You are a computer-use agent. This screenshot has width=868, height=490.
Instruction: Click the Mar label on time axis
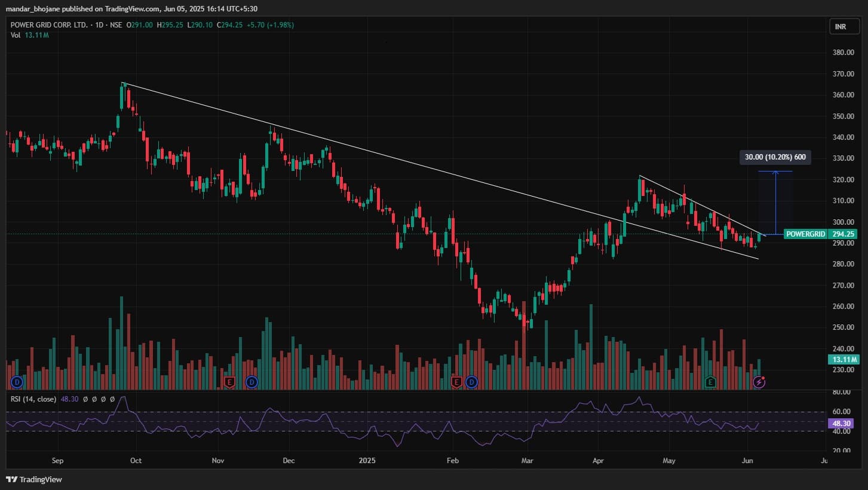527,461
